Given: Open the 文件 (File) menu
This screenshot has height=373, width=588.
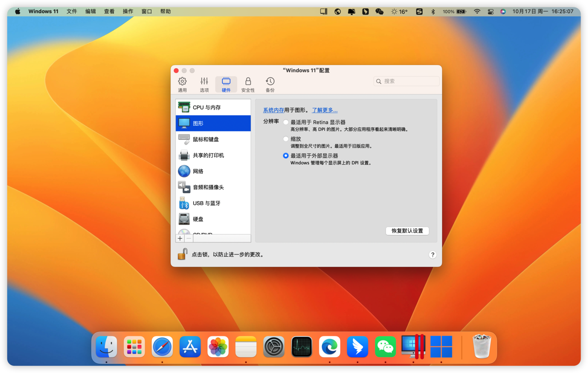Looking at the screenshot, I should [72, 11].
